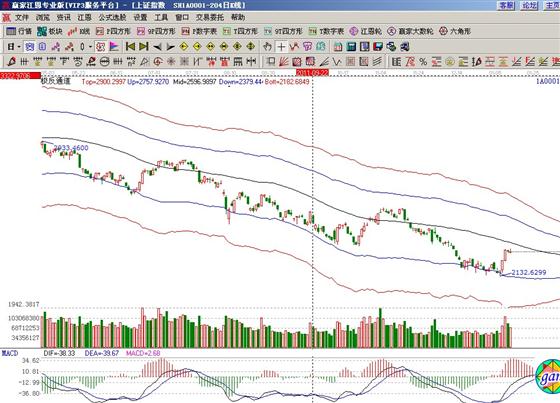Click the 客服 button in title bar
This screenshot has height=403, width=560.
[x=506, y=5]
